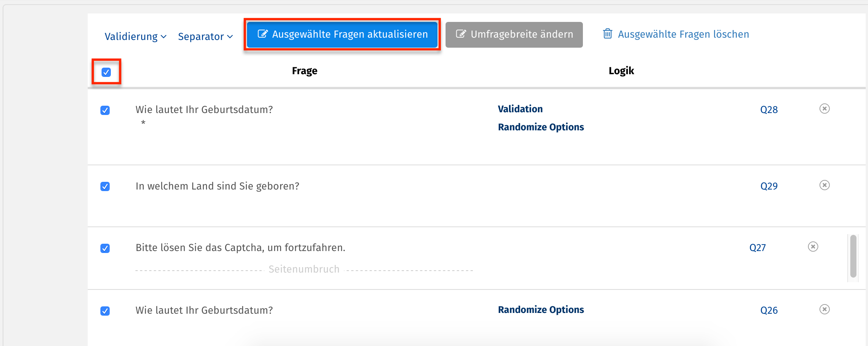
Task: Expand the Validierung chevron arrow
Action: tap(164, 37)
